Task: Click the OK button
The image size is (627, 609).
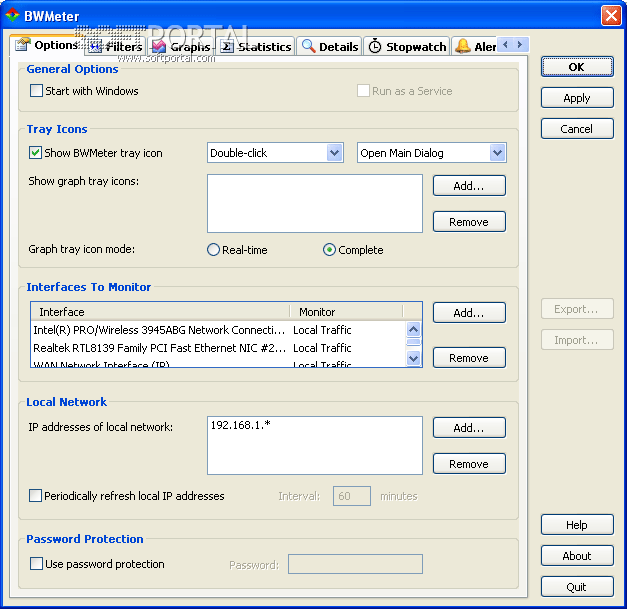Action: click(577, 67)
